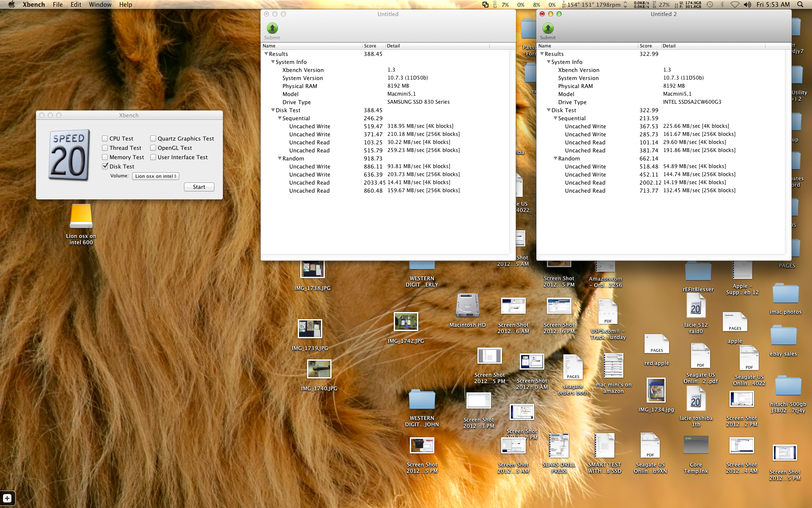Open the Edit menu
This screenshot has height=508, width=812.
coord(76,5)
